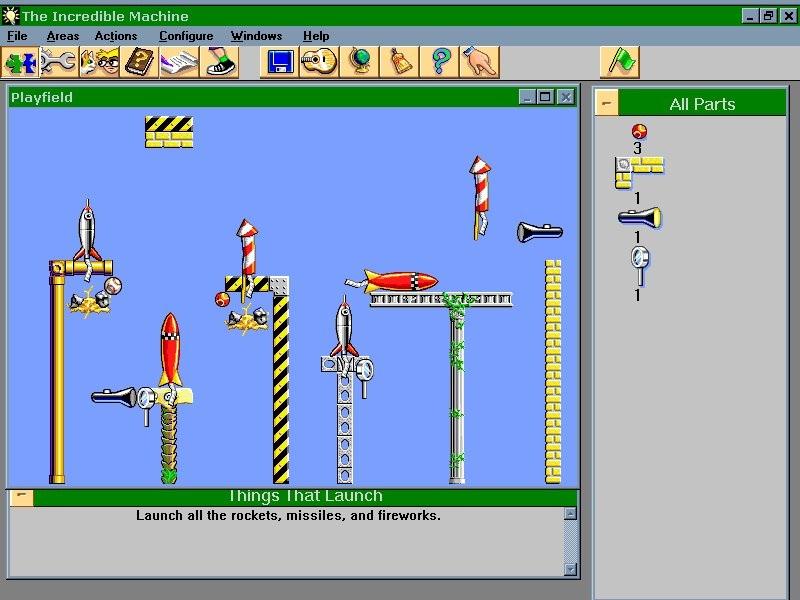Open the Actions menu
This screenshot has height=600, width=800.
coord(116,36)
